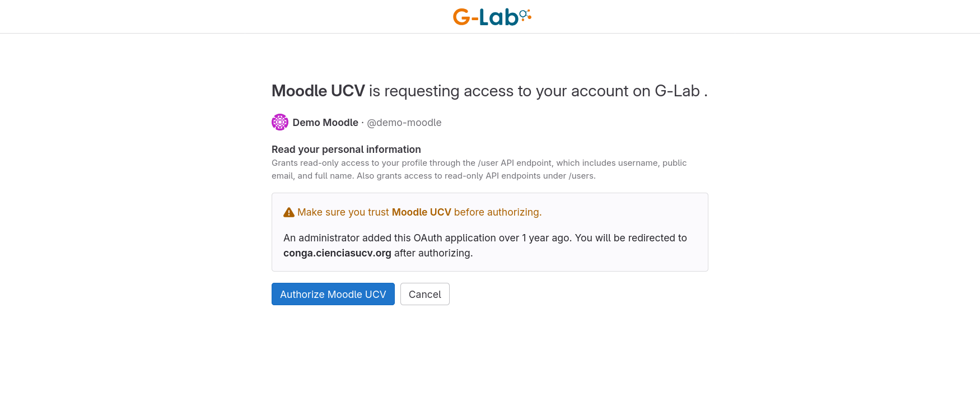Click the circular Demo Moodle profile picture

pyautogui.click(x=279, y=122)
